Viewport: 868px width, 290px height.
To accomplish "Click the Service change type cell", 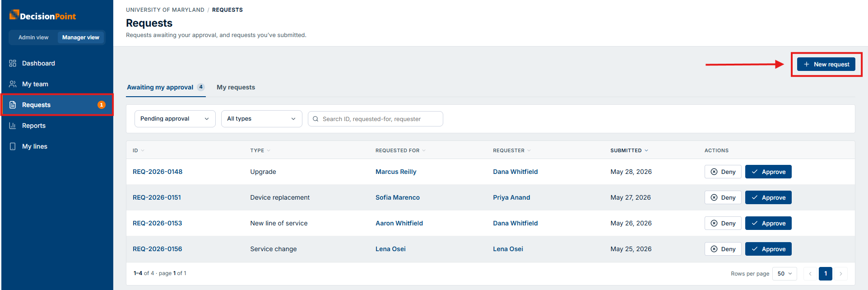I will (x=274, y=249).
